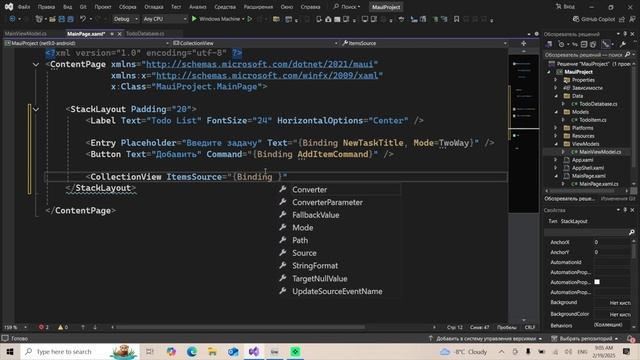Image resolution: width=640 pixels, height=360 pixels.
Task: Click split editor button above vertical scrollbar
Action: (x=524, y=43)
